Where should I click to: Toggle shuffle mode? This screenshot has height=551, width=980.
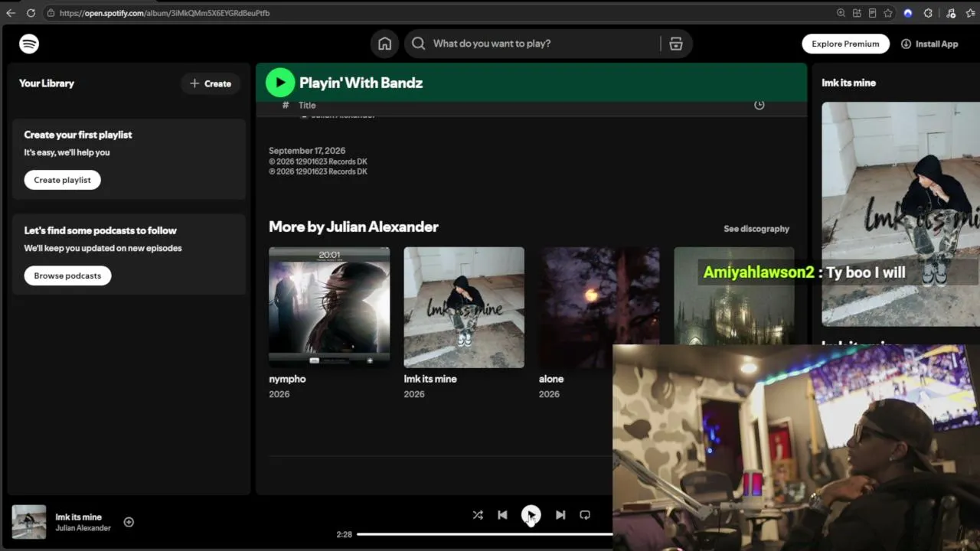(478, 515)
